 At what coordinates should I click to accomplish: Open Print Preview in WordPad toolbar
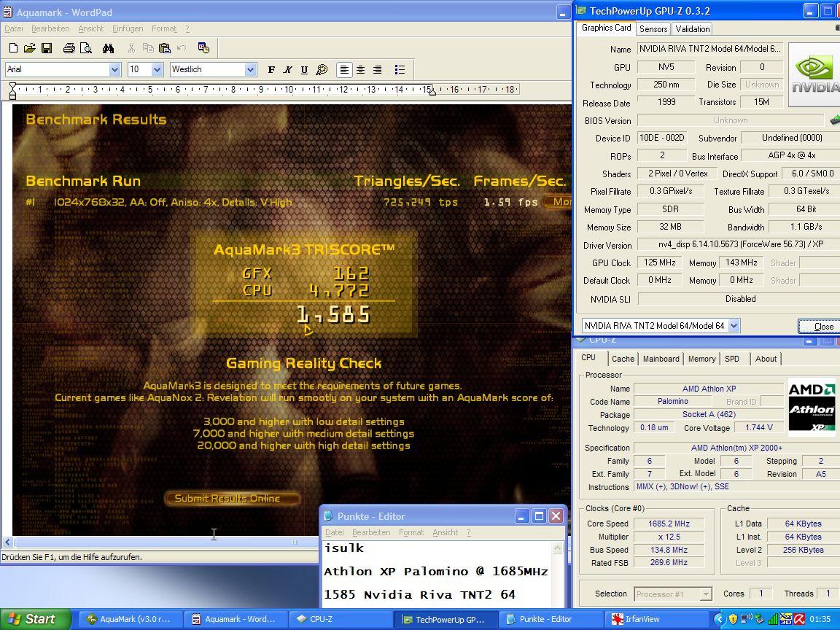point(86,48)
